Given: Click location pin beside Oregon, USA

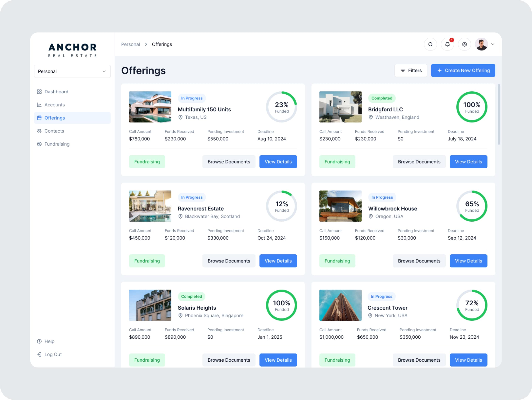Looking at the screenshot, I should [371, 216].
